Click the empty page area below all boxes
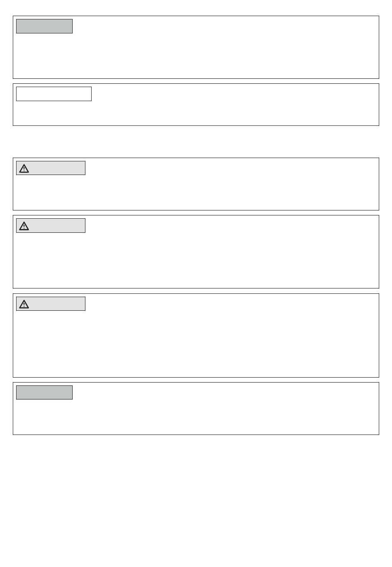The height and width of the screenshot is (567, 392). tap(196, 499)
